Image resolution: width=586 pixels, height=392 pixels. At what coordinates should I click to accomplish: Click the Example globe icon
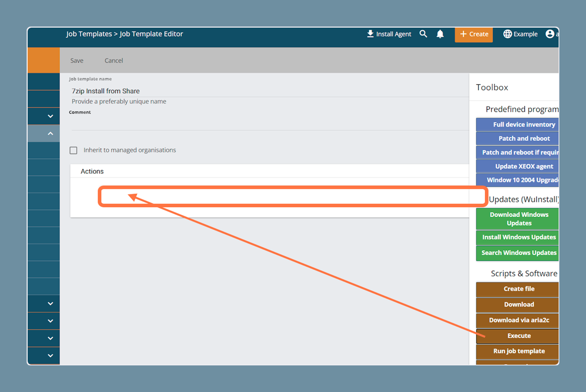507,34
